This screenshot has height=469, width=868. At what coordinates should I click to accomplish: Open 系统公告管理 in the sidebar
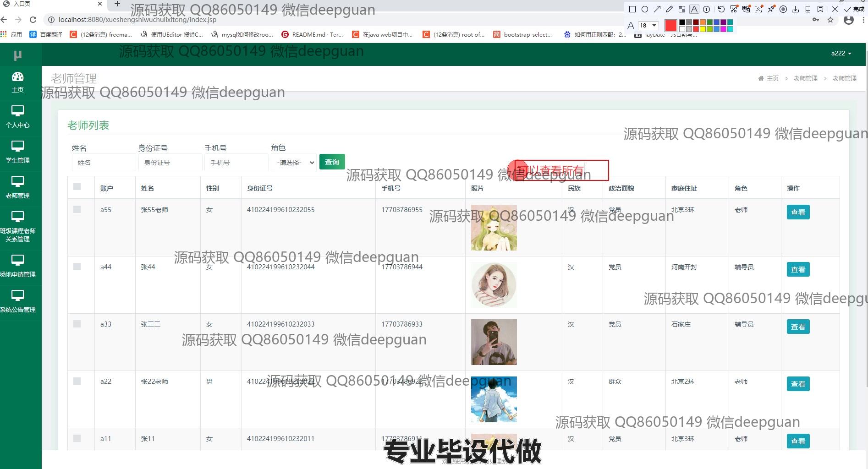(x=17, y=301)
